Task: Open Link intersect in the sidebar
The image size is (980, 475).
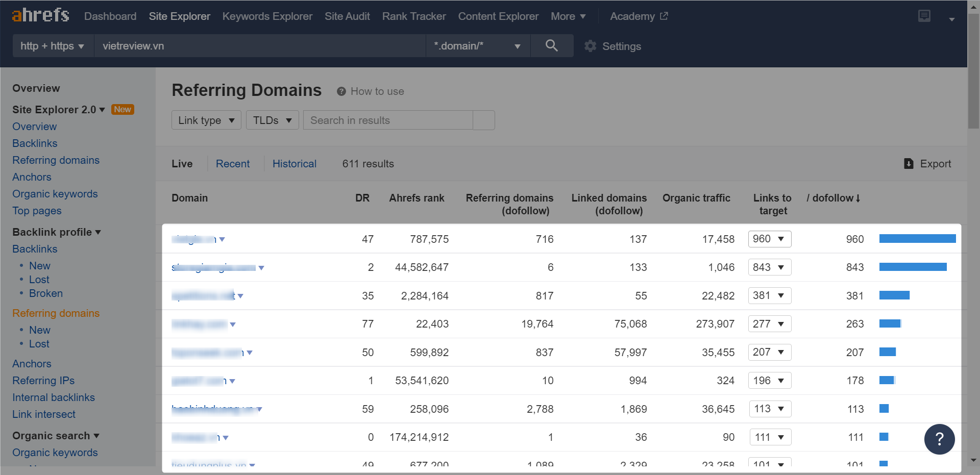Action: click(44, 414)
